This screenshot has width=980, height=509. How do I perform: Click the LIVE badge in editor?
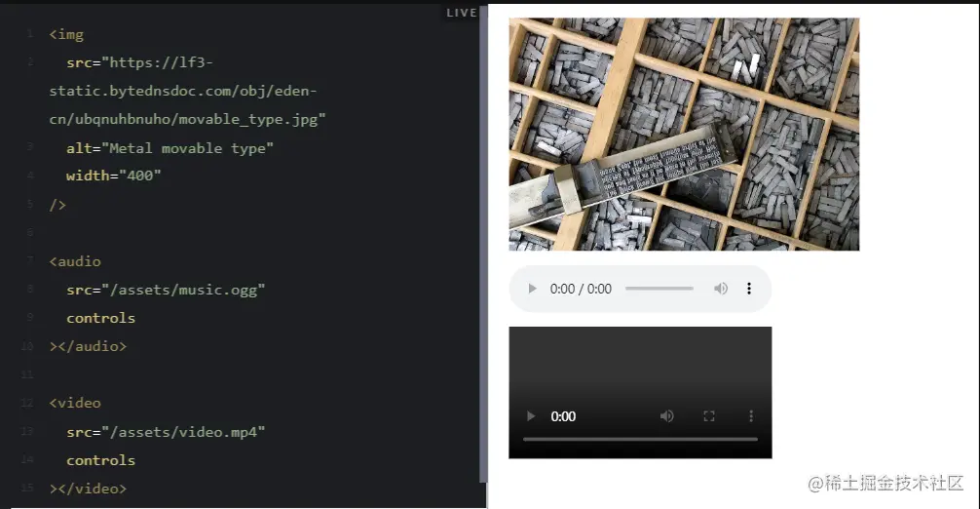click(x=461, y=13)
